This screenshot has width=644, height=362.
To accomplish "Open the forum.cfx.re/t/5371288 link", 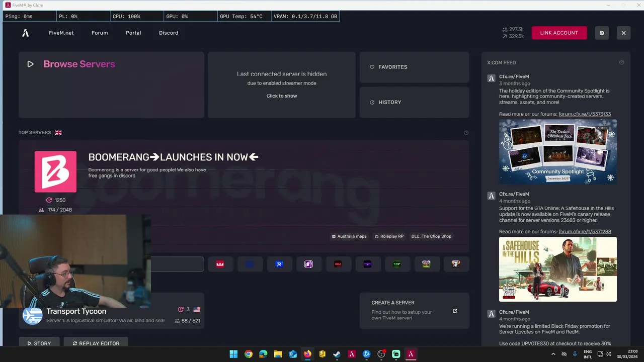I will tap(585, 232).
